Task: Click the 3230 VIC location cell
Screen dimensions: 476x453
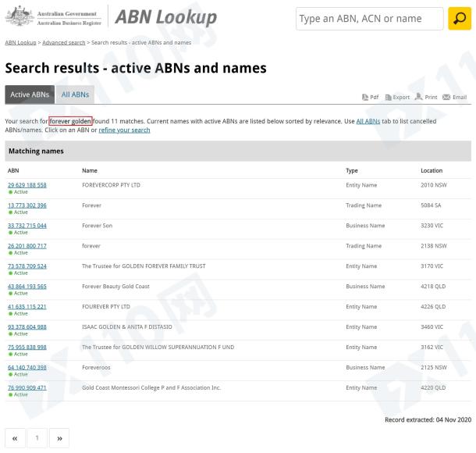Action: point(432,226)
